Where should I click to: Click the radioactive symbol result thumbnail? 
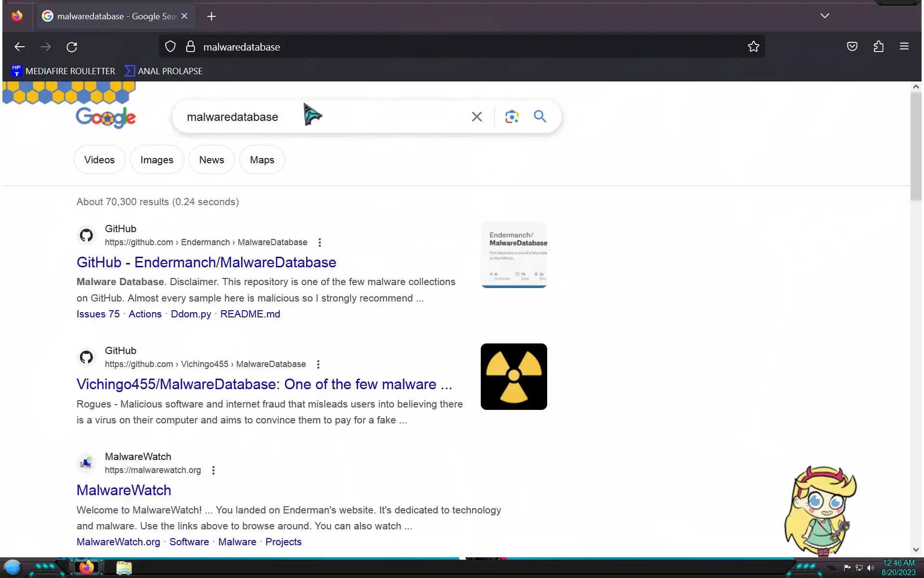click(513, 377)
